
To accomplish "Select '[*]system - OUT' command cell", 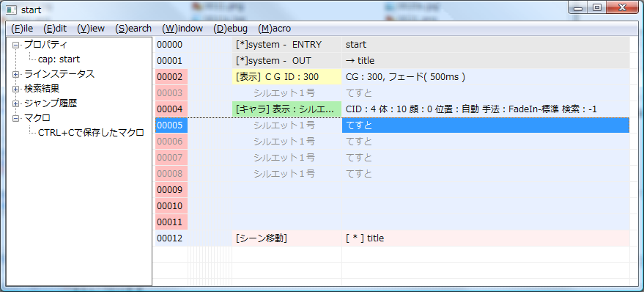I will (286, 60).
